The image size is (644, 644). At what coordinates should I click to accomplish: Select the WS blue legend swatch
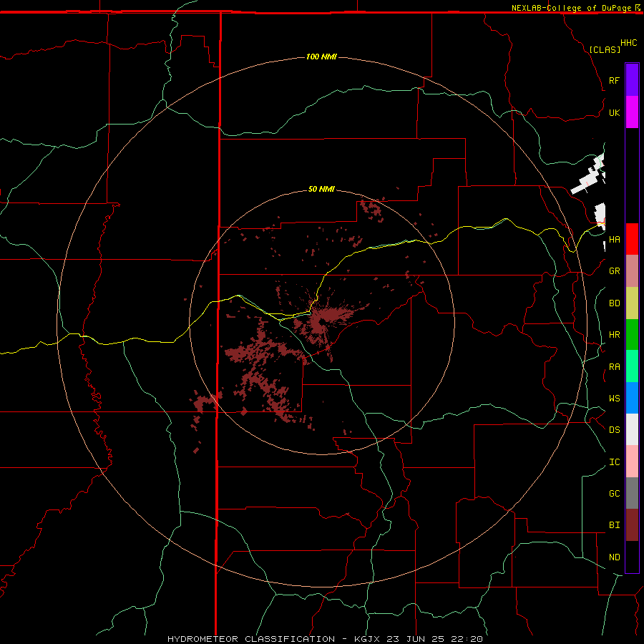(632, 398)
